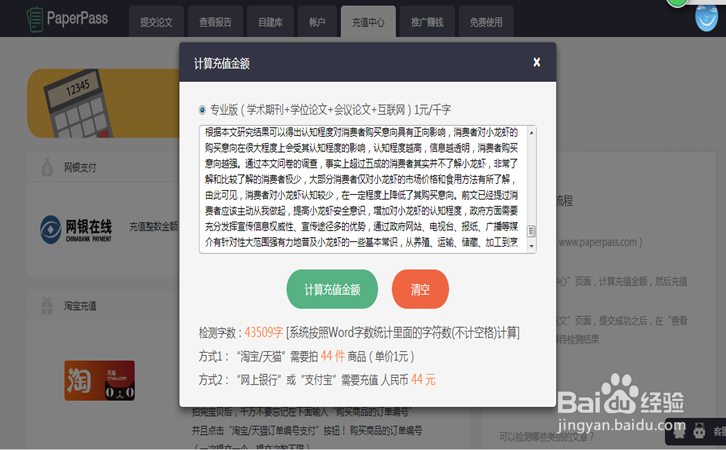
Task: Switch to the 自建库 tab
Action: click(270, 22)
